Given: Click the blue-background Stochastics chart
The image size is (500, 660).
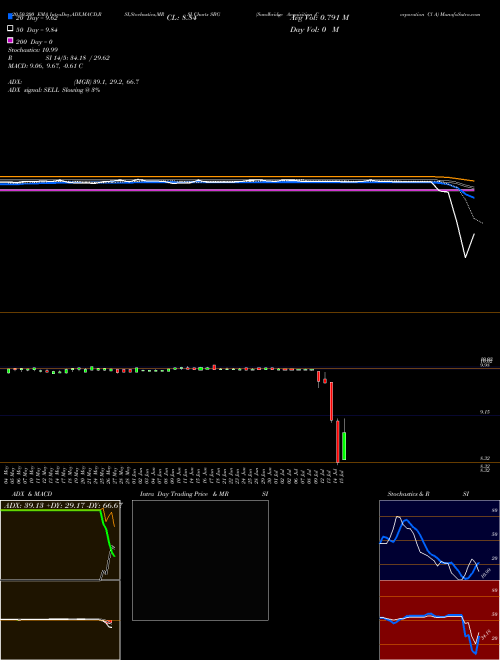Looking at the screenshot, I should click(x=439, y=540).
